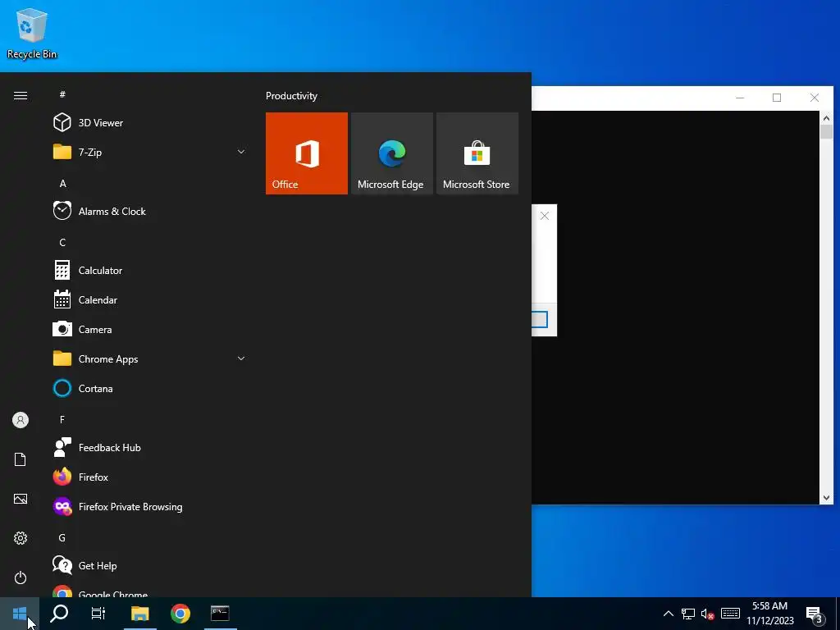Maximize the background console window
The image size is (840, 630).
[777, 98]
